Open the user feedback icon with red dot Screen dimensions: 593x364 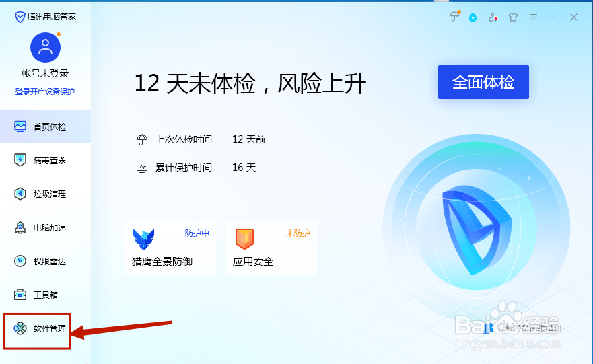coord(493,17)
